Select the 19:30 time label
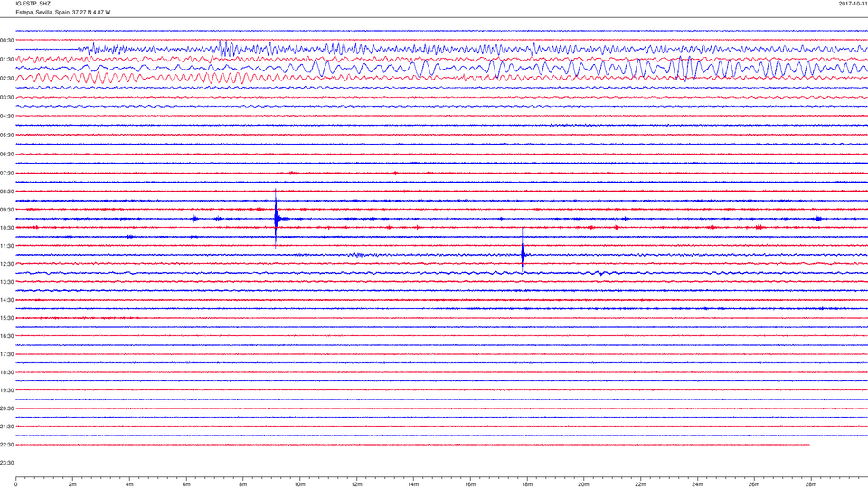The width and height of the screenshot is (868, 488). [7, 390]
